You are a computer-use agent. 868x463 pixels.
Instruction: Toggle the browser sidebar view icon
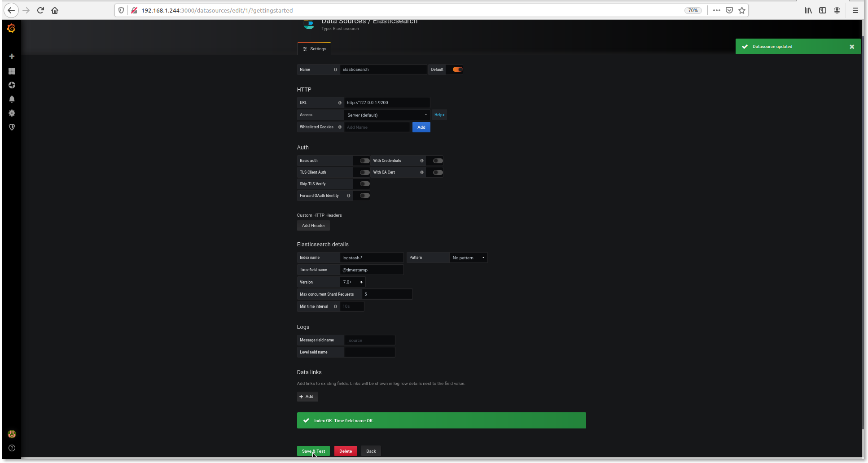[x=823, y=10]
